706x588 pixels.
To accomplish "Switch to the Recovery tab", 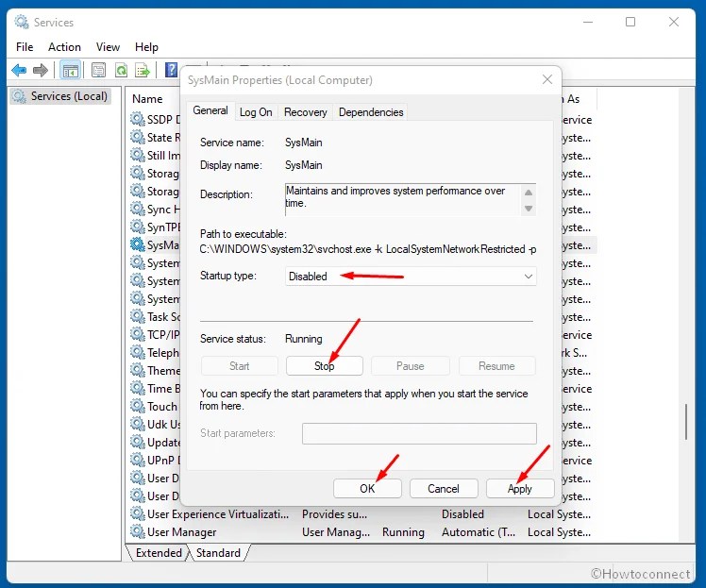I will tap(305, 112).
